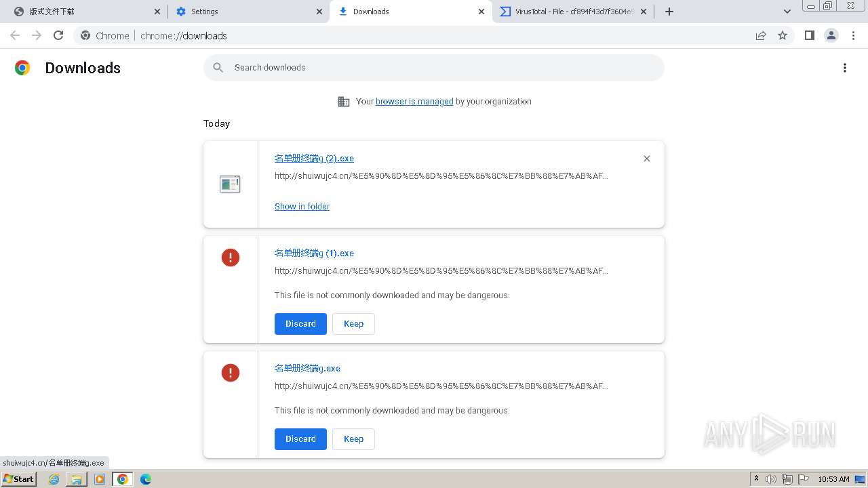Click the Chrome site info icon in address bar
Image resolution: width=868 pixels, height=488 pixels.
pos(85,35)
